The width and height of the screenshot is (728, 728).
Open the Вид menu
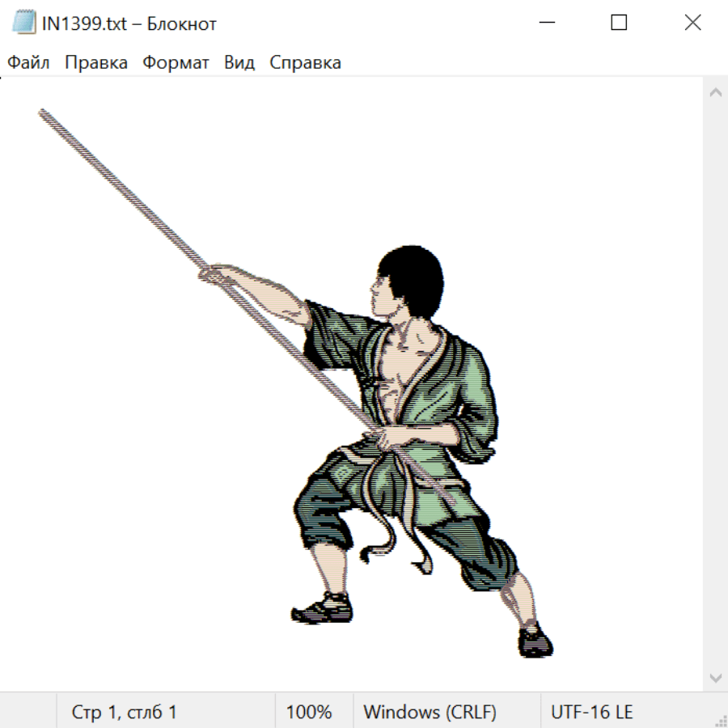[239, 63]
